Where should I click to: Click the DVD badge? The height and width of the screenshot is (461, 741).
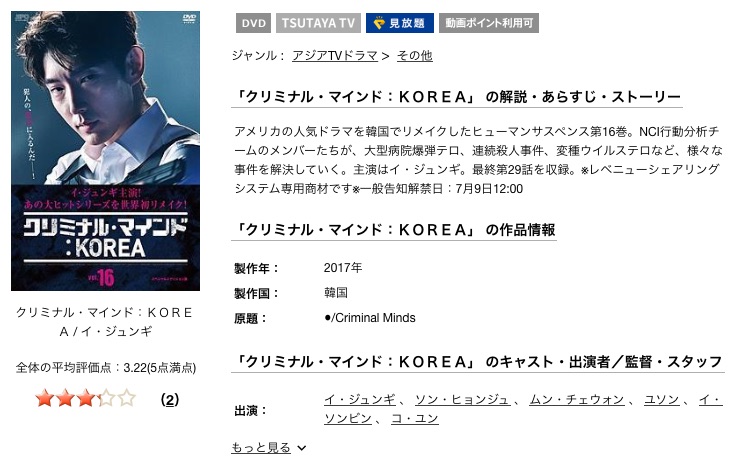click(x=253, y=23)
